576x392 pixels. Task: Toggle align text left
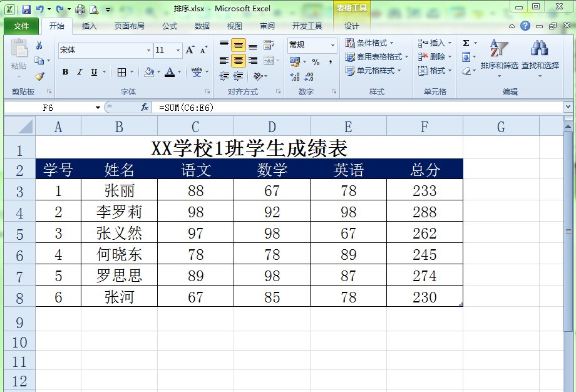(x=224, y=60)
